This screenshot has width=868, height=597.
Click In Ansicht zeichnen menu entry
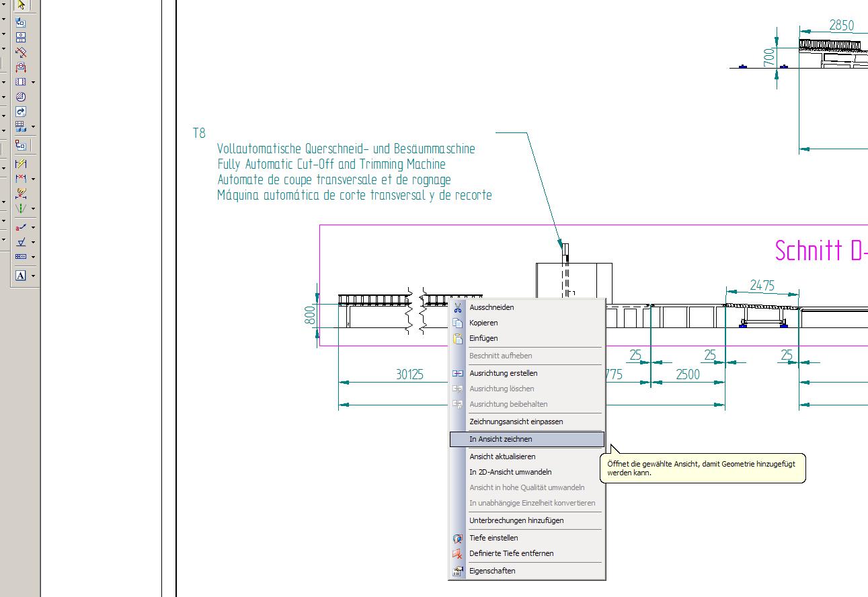click(x=527, y=439)
